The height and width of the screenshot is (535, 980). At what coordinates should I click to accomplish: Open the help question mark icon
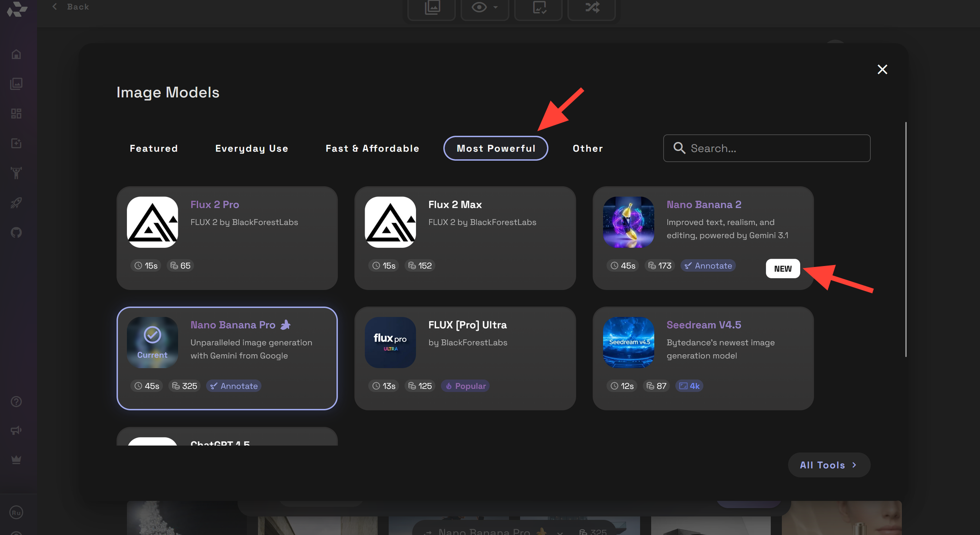(16, 402)
